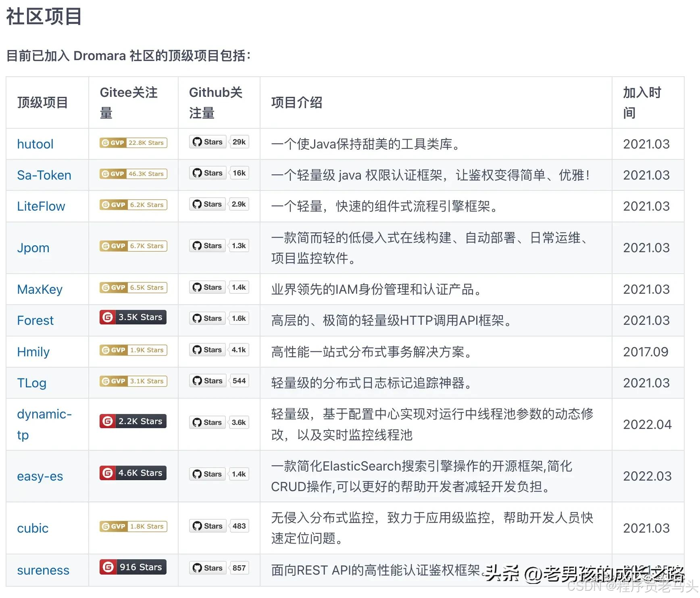The width and height of the screenshot is (700, 598).
Task: Click the GitHub Stars button in TLog row
Action: (x=208, y=381)
